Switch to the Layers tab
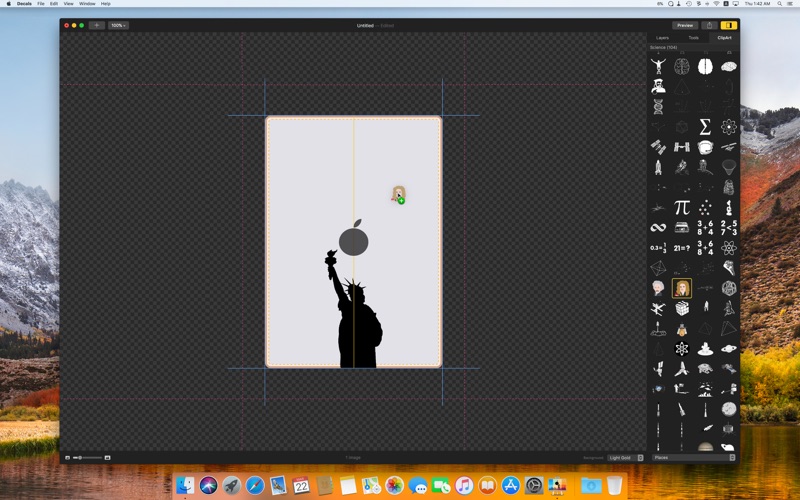Viewport: 800px width, 500px height. click(x=662, y=38)
